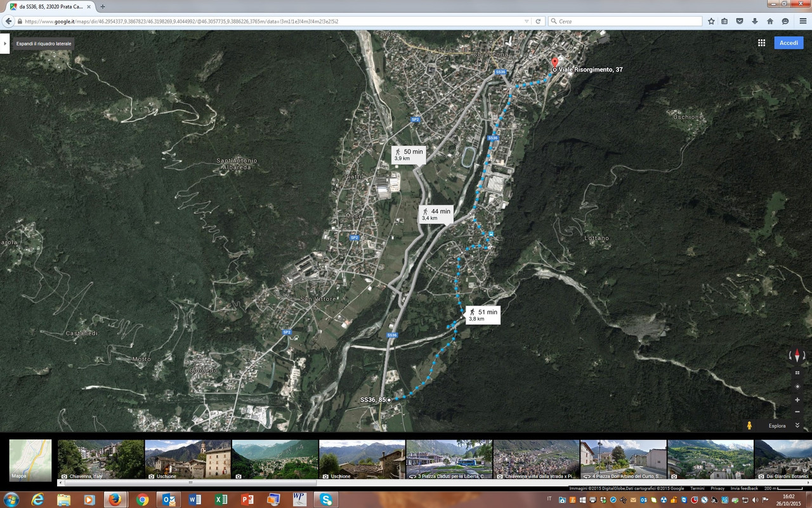Click the Viale Risorgimento destination pin
This screenshot has height=508, width=812.
[x=554, y=63]
